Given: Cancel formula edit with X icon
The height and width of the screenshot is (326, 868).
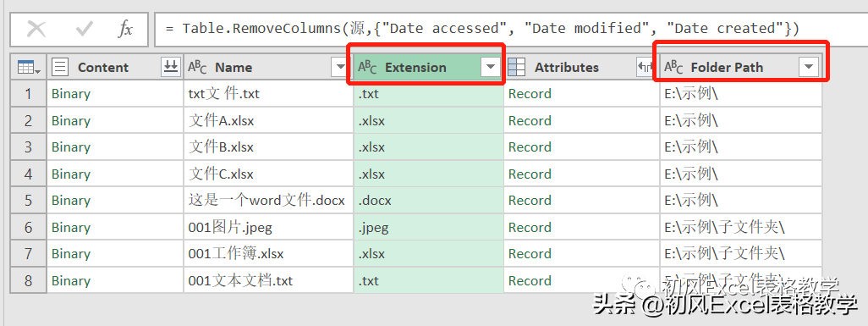Looking at the screenshot, I should [x=36, y=29].
